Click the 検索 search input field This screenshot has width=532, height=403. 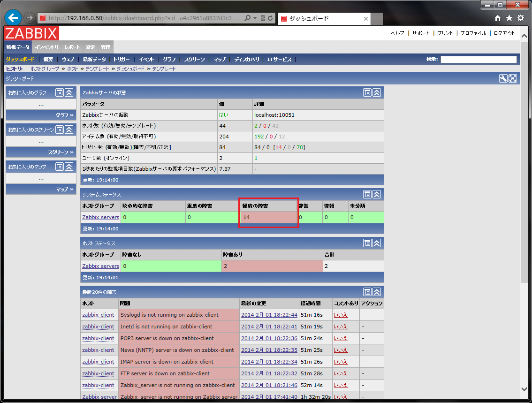(x=479, y=60)
